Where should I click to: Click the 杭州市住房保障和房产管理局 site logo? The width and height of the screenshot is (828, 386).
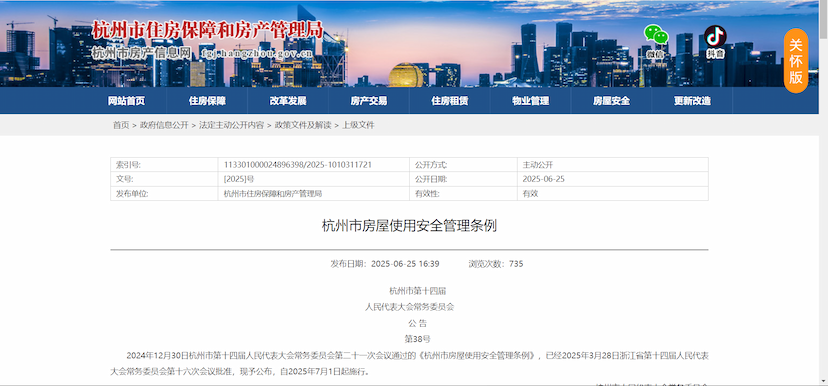click(x=207, y=30)
